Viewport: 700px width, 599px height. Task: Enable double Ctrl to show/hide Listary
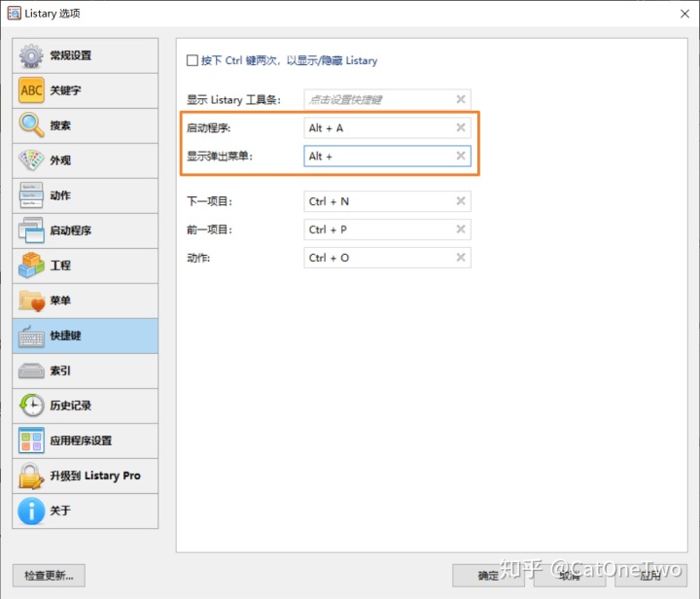(192, 60)
